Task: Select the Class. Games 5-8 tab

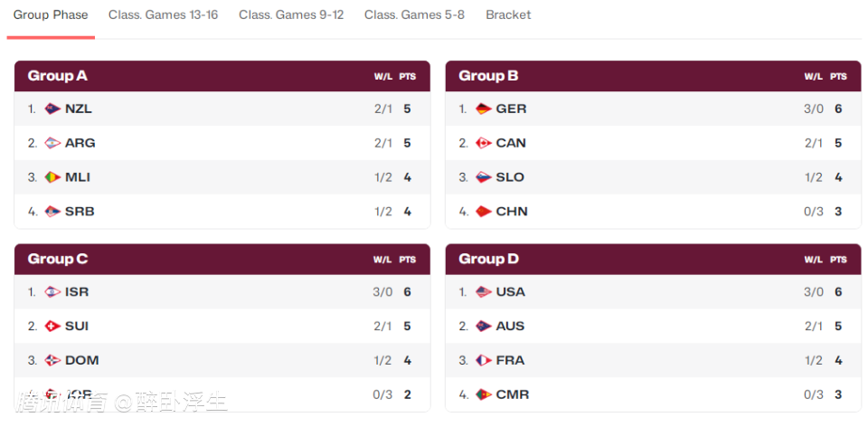Action: pyautogui.click(x=415, y=15)
